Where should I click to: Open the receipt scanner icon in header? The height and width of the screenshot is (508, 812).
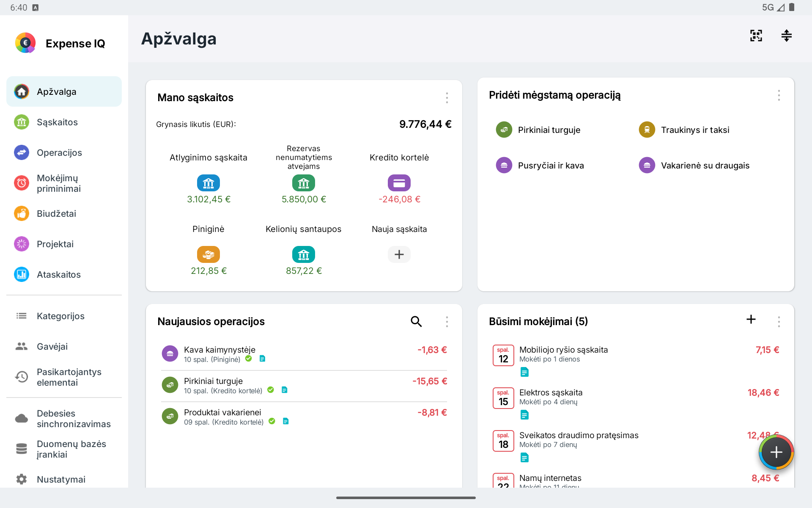tap(756, 36)
